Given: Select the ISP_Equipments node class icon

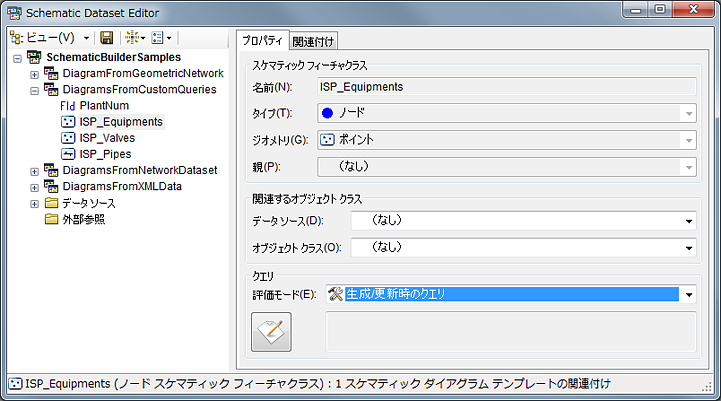Looking at the screenshot, I should pyautogui.click(x=68, y=122).
